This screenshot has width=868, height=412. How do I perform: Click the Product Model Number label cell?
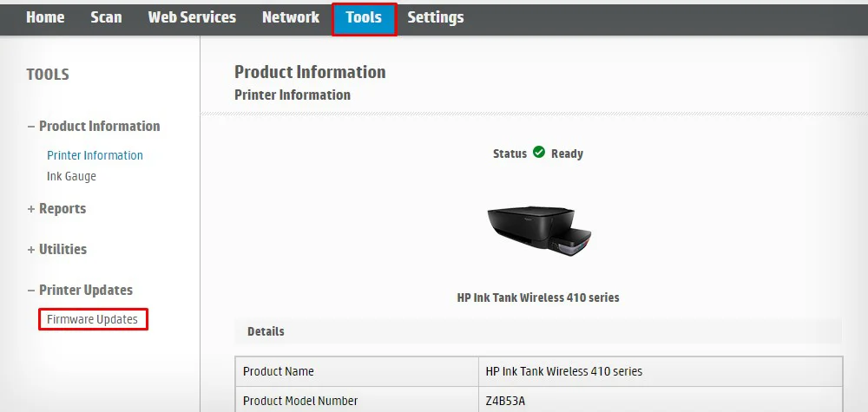tap(300, 401)
